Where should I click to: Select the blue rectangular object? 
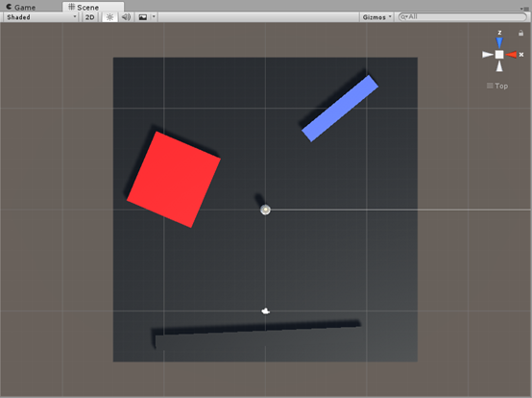340,109
